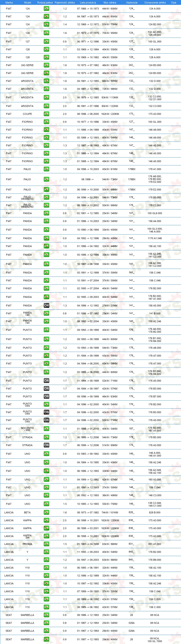Viewport: 181px width, 644px height.
Task: Click the Rodzaj paliwa column header
Action: (45, 3)
